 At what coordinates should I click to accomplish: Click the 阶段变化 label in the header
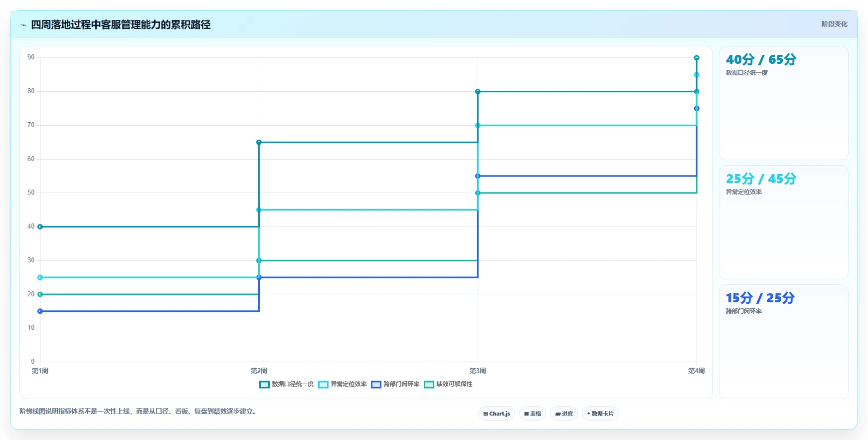(835, 24)
